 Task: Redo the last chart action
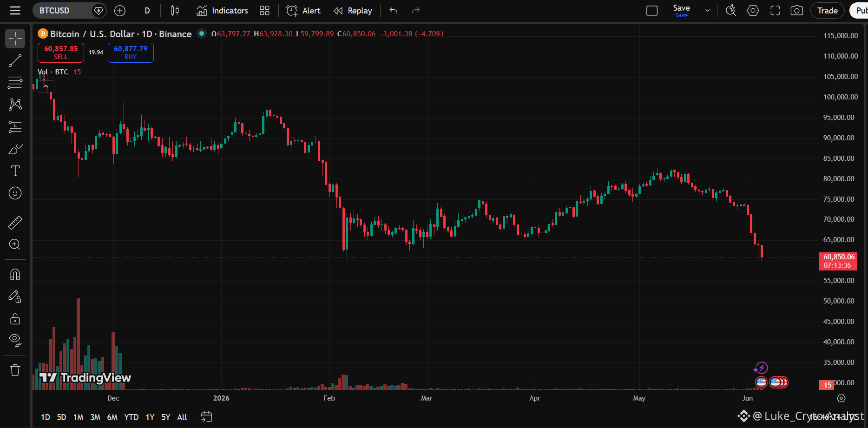point(416,11)
